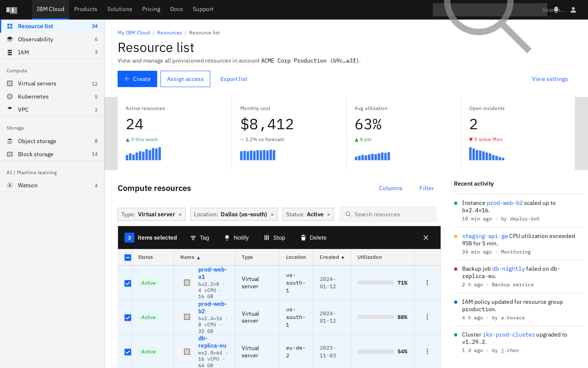Open the Products menu
This screenshot has height=368, width=588.
click(x=86, y=9)
